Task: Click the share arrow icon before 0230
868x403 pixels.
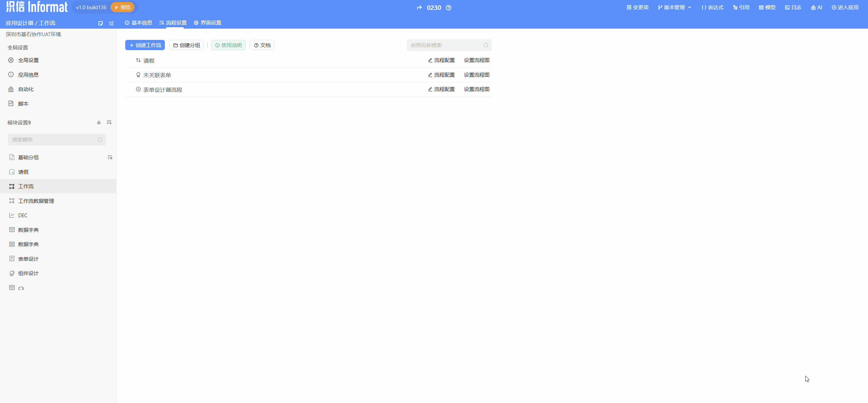Action: pos(419,8)
